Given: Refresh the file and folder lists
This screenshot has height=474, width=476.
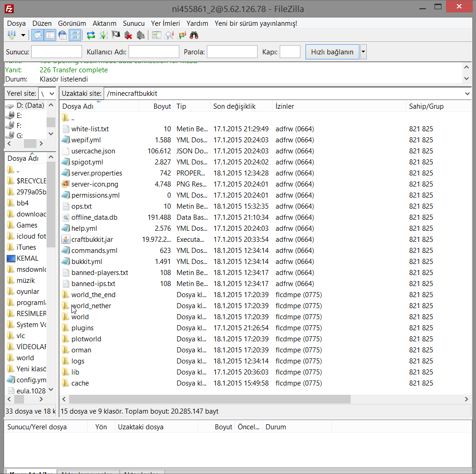Looking at the screenshot, I should [x=91, y=35].
